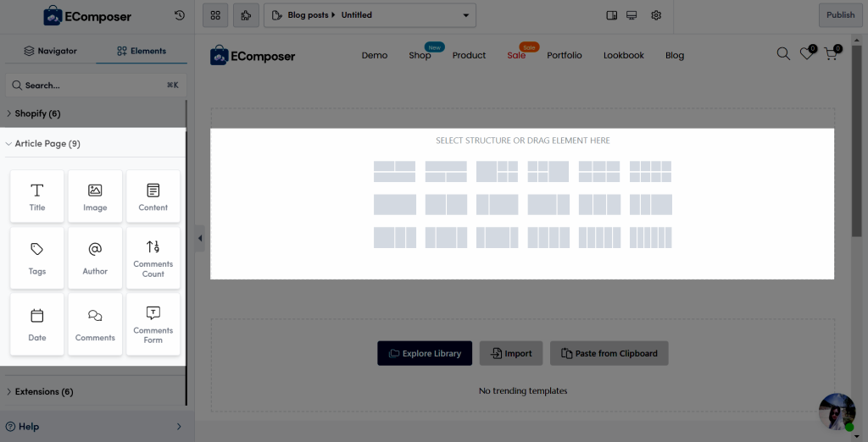The width and height of the screenshot is (868, 442).
Task: Select the Image element
Action: click(95, 196)
